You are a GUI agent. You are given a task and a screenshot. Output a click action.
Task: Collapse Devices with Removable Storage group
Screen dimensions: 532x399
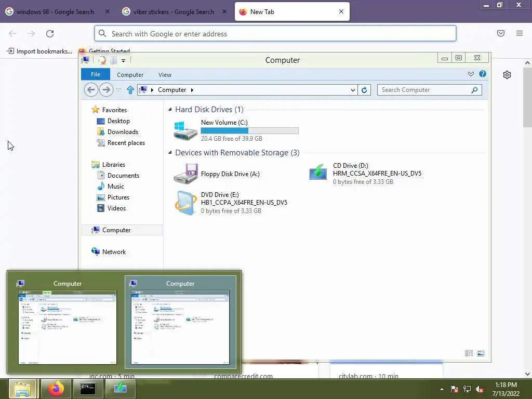pyautogui.click(x=170, y=153)
